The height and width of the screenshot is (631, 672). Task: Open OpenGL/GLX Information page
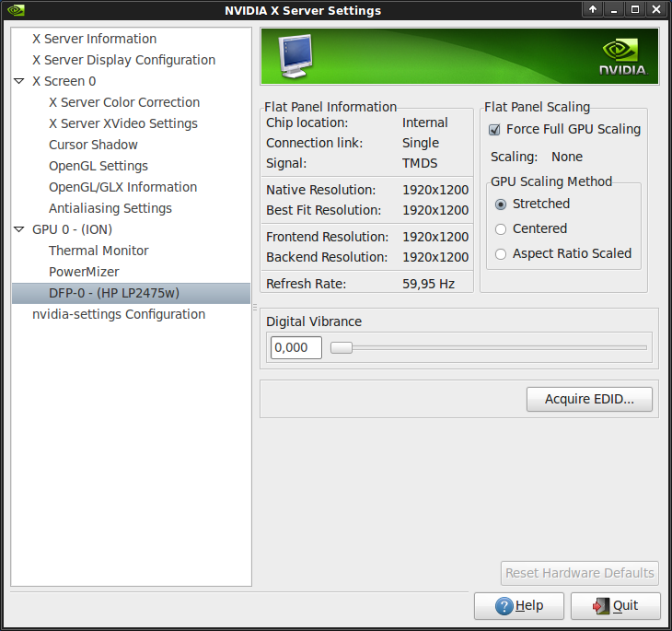pos(122,187)
